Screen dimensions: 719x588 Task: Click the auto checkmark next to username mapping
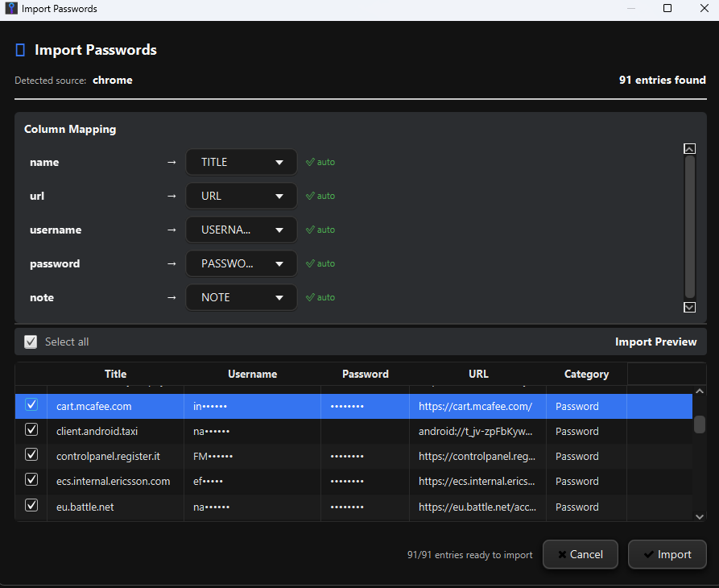click(x=320, y=230)
